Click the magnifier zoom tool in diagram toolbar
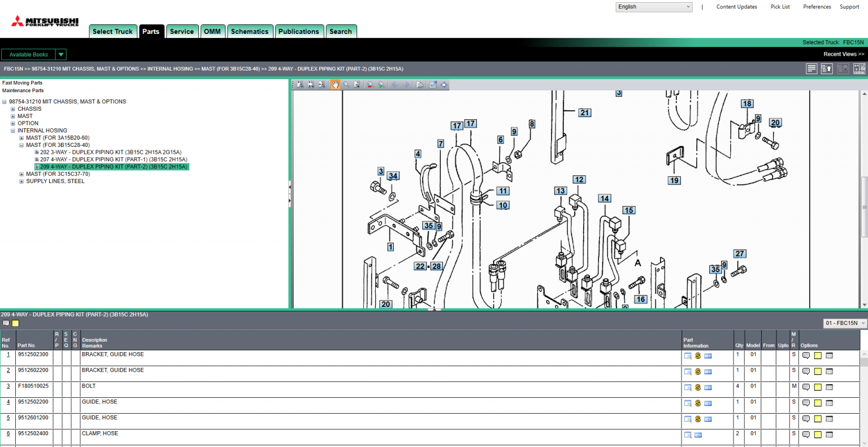Image resolution: width=868 pixels, height=447 pixels. coord(346,85)
